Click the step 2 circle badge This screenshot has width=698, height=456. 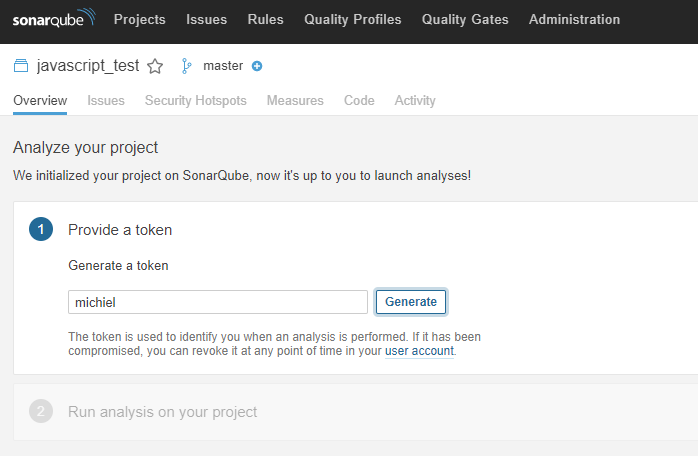click(x=41, y=411)
